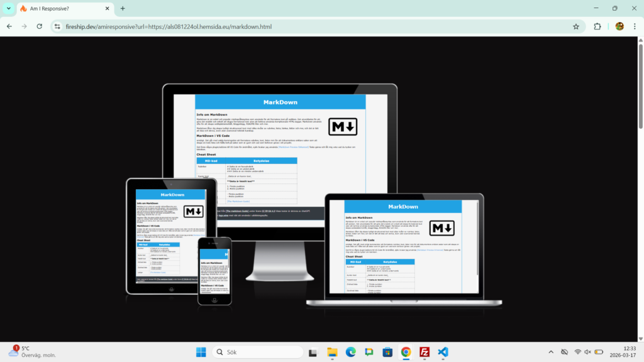Bookmark this page with the star icon
This screenshot has height=362, width=644.
(x=575, y=26)
